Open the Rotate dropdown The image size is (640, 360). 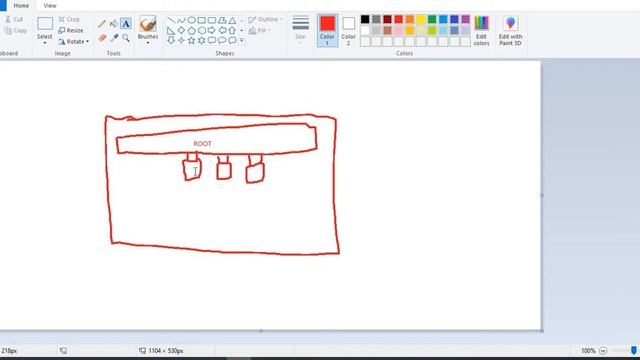tap(73, 41)
